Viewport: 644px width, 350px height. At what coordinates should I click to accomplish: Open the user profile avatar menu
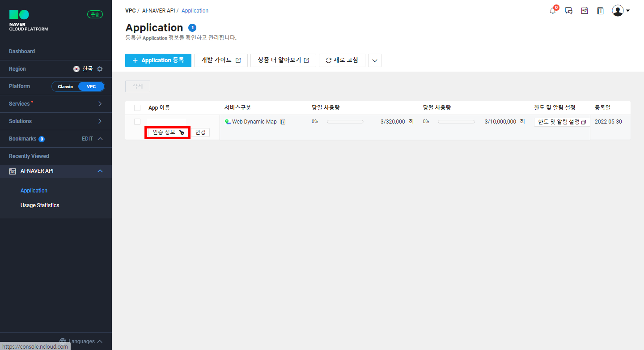coord(621,11)
